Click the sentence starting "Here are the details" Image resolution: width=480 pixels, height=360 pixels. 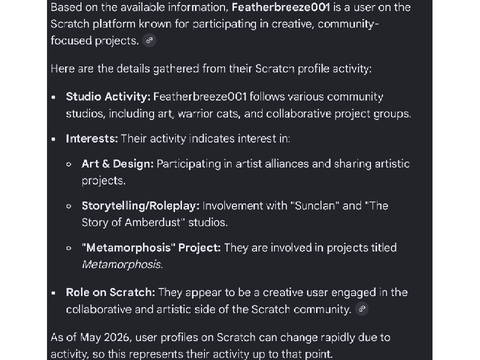pyautogui.click(x=211, y=69)
